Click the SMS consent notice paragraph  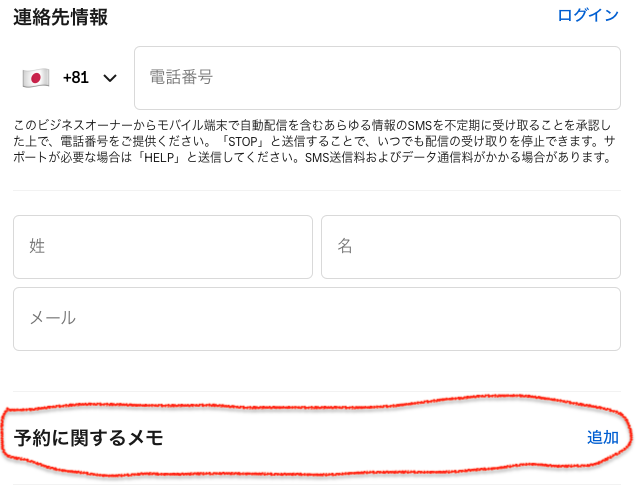tap(314, 141)
